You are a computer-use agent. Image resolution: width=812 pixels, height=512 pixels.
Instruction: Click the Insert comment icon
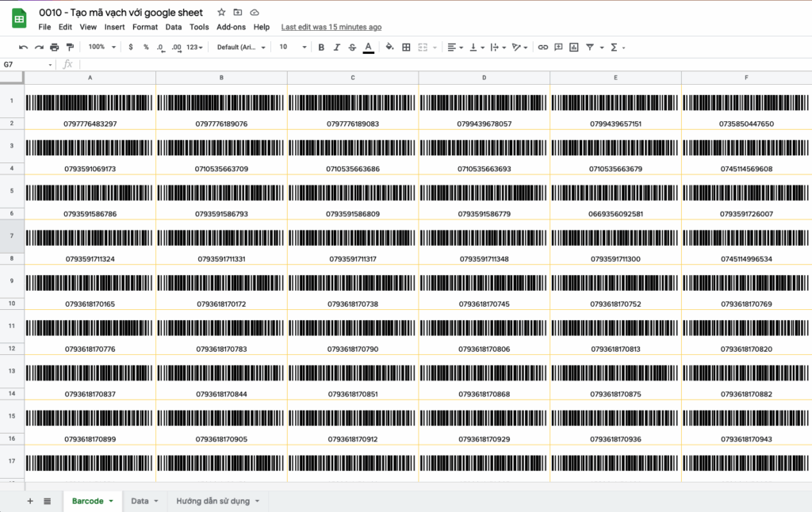tap(558, 48)
